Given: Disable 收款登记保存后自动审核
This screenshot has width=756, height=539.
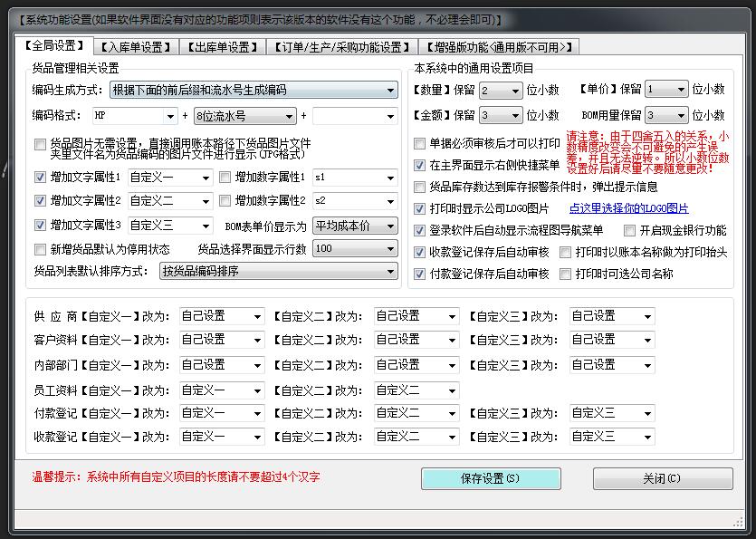Looking at the screenshot, I should coord(420,253).
